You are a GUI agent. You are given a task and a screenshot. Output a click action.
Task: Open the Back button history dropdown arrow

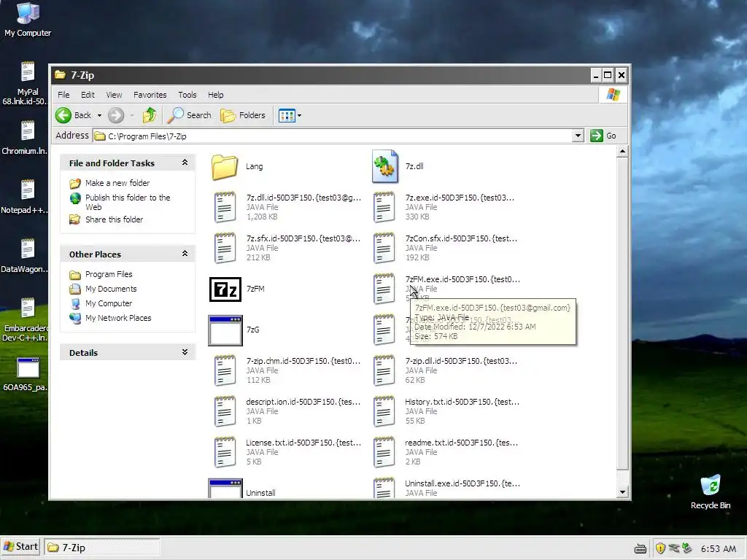pos(99,115)
